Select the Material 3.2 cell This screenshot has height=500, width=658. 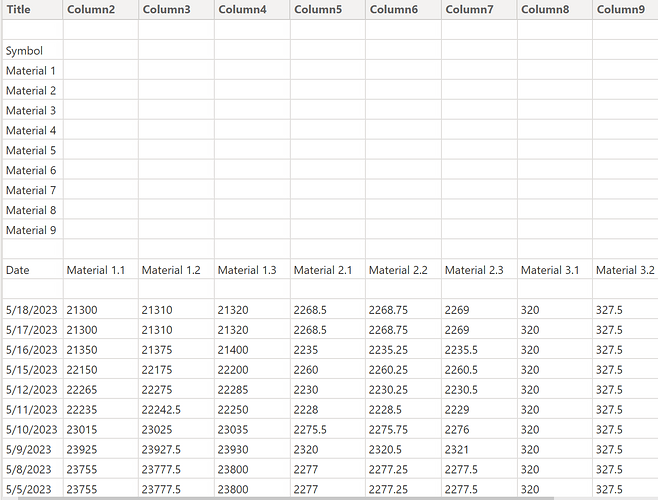pyautogui.click(x=625, y=270)
